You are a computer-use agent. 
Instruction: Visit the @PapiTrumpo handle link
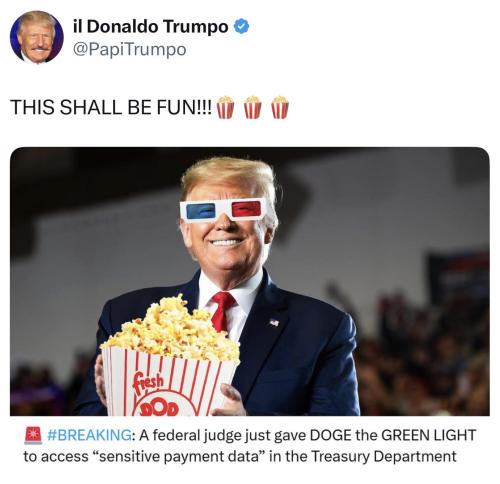(x=129, y=50)
